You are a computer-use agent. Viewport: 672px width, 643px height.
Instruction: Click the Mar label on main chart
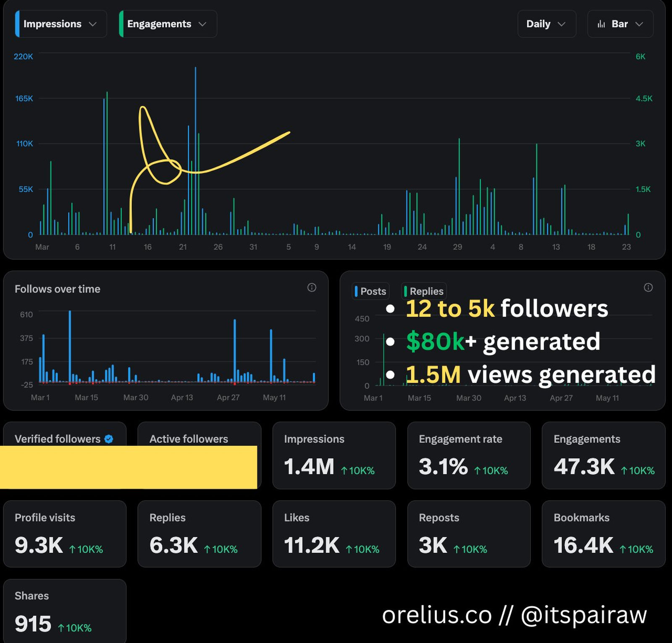click(42, 247)
